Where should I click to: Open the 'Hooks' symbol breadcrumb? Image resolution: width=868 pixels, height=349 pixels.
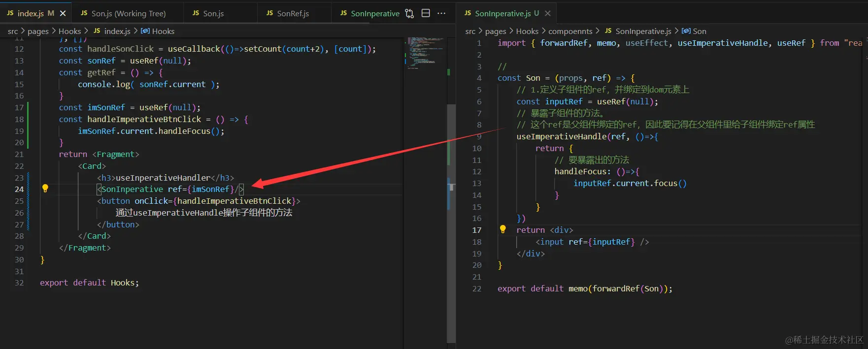[x=163, y=31]
